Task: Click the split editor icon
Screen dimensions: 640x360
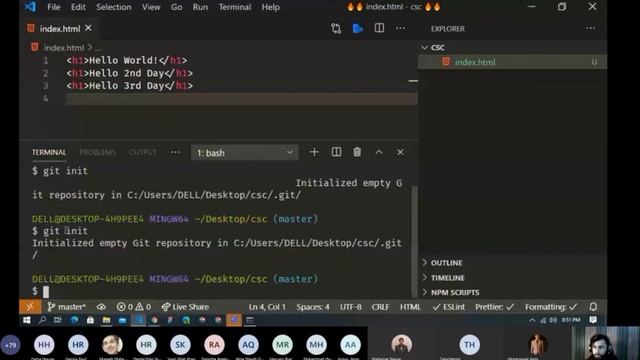Action: click(x=379, y=28)
